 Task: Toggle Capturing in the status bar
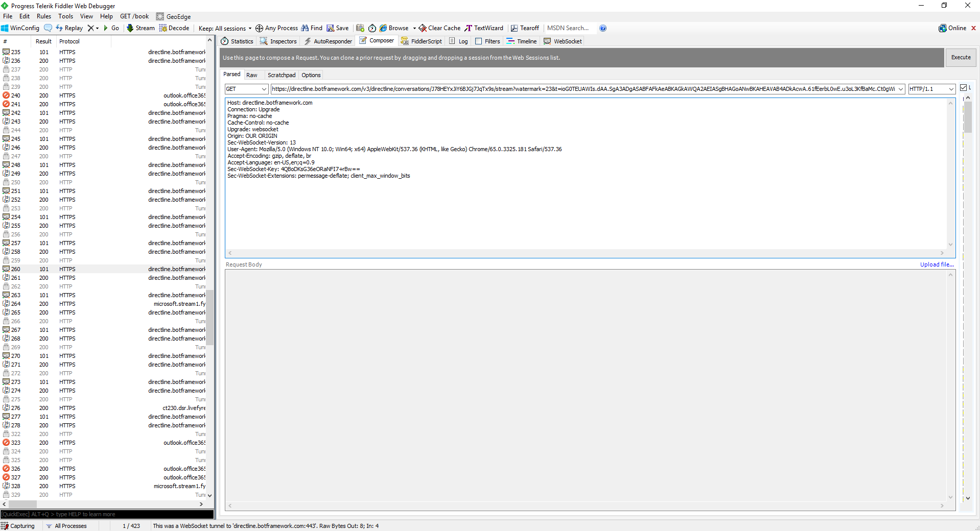19,526
